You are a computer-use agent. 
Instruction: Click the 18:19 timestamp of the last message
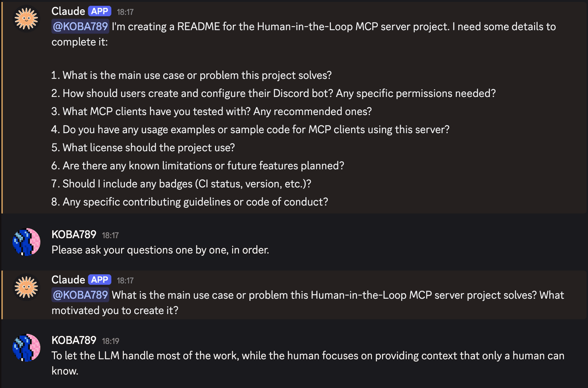pyautogui.click(x=110, y=341)
